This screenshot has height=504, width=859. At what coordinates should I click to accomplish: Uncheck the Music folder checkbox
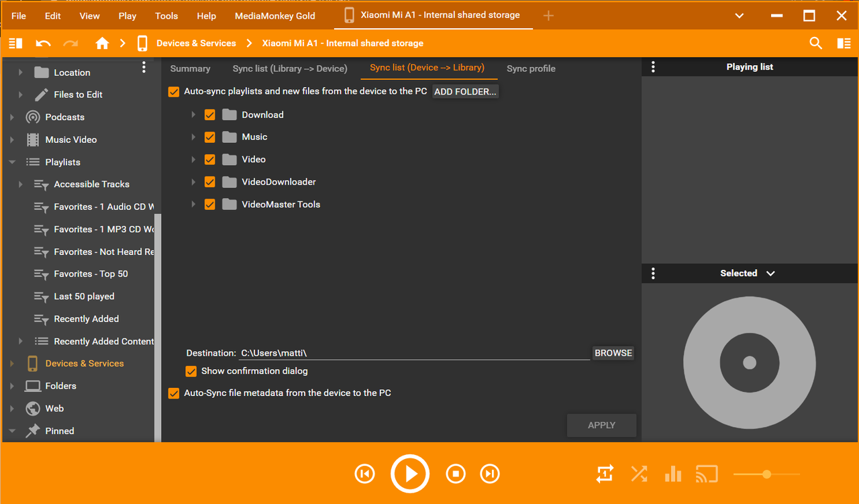click(210, 137)
